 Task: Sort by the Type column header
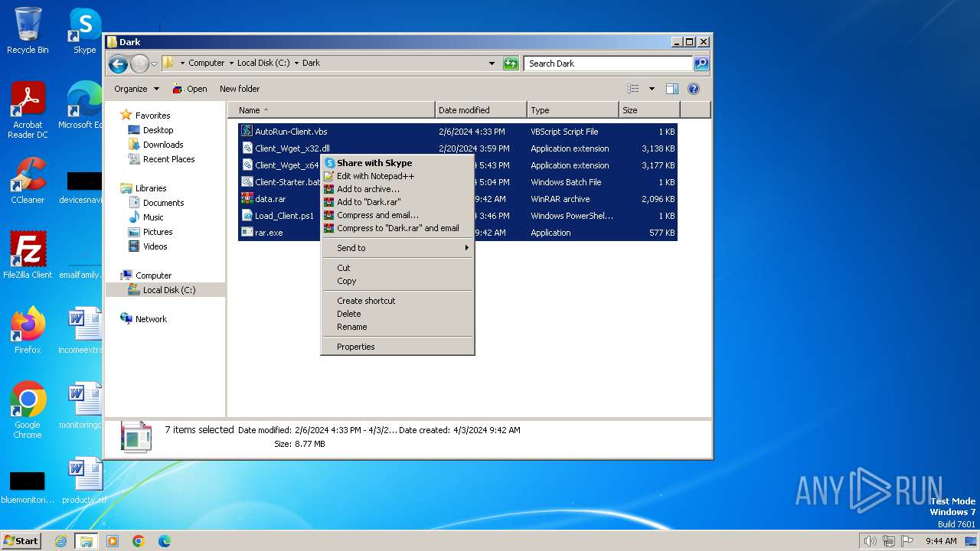coord(573,110)
